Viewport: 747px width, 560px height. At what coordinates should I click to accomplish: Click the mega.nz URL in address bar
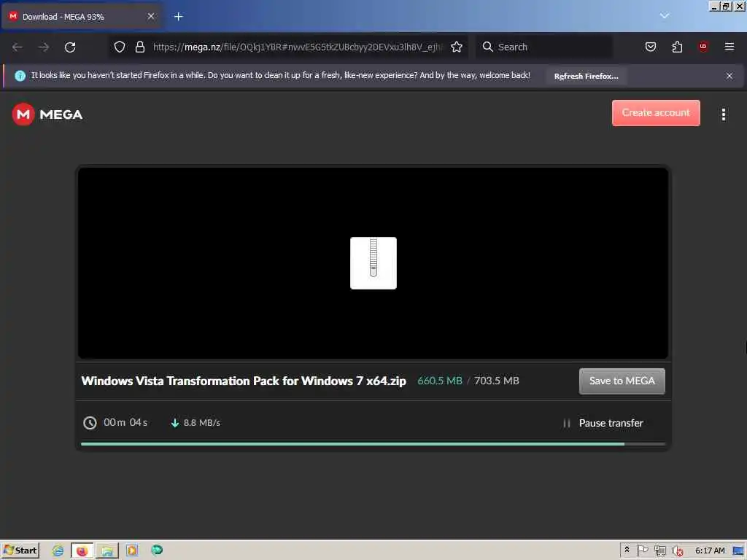click(x=298, y=47)
